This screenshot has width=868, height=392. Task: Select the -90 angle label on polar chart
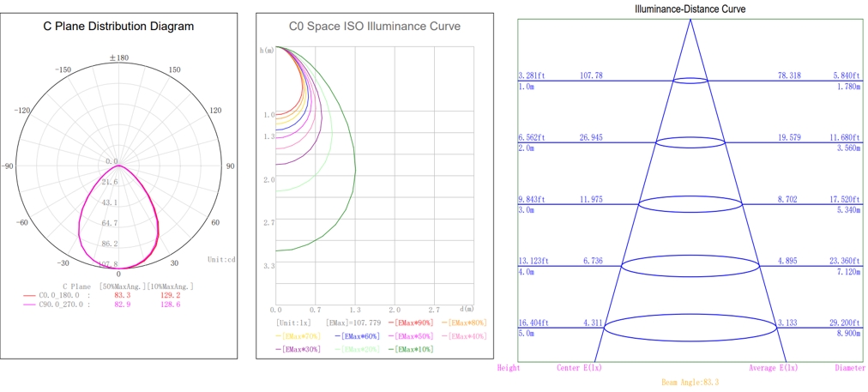pos(7,166)
